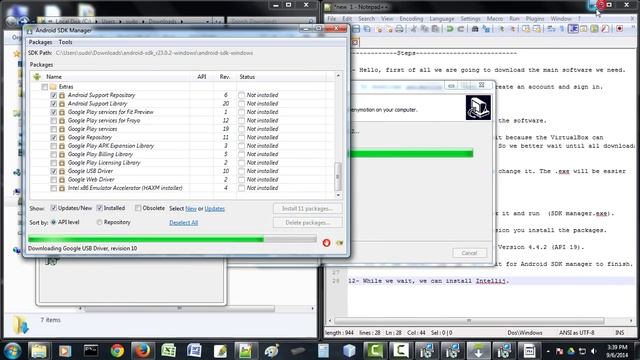640x360 pixels.
Task: Open Packages menu in SDK Manager
Action: (x=40, y=42)
